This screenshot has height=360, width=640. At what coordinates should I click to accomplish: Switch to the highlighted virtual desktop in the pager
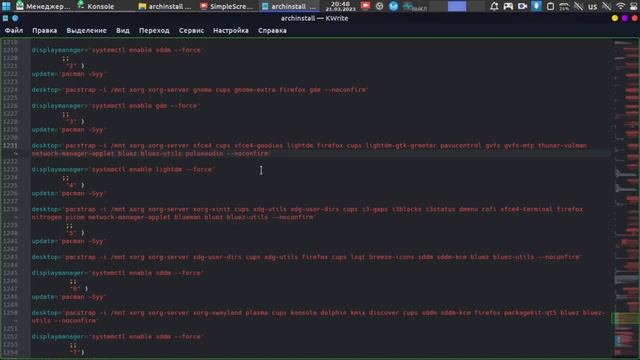coord(457,6)
